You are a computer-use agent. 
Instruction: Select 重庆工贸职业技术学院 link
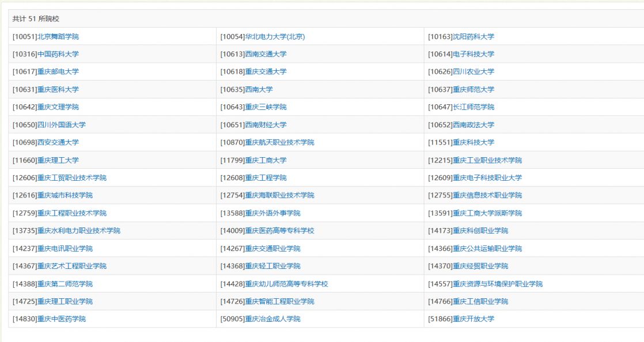click(72, 178)
